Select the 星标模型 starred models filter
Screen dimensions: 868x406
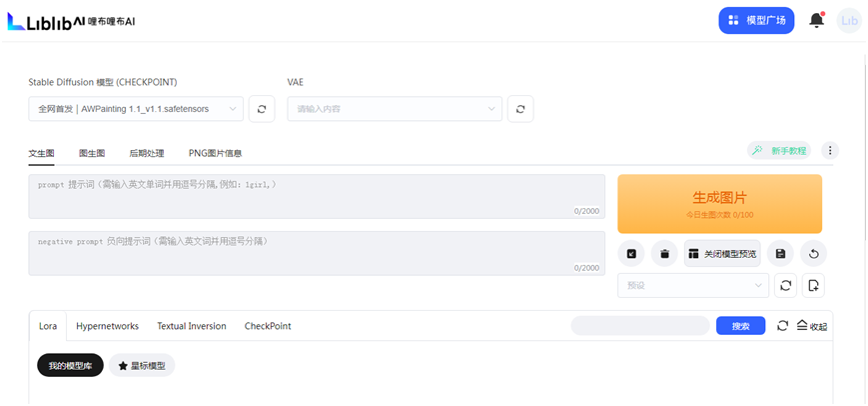141,366
